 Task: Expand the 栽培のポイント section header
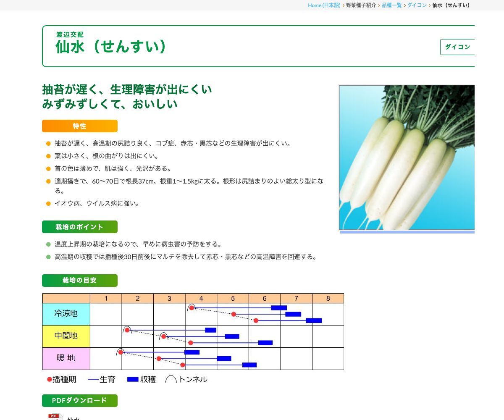point(79,227)
